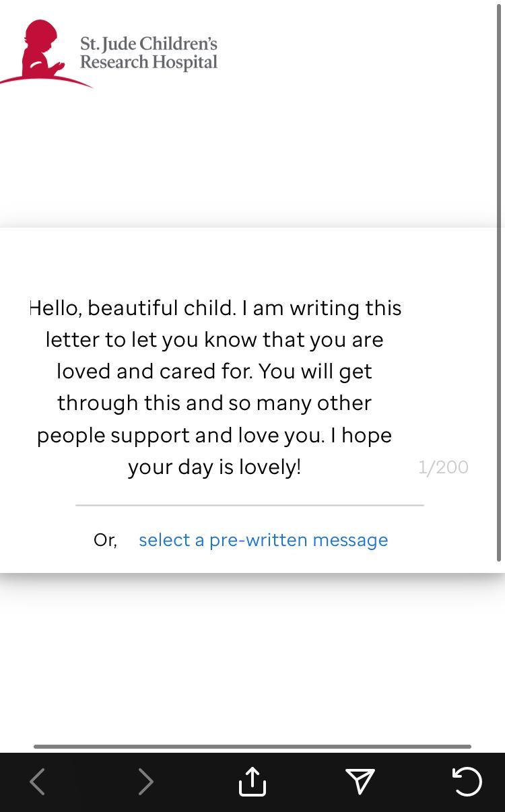Tap the browser back arrow
The height and width of the screenshot is (812, 505).
click(38, 782)
